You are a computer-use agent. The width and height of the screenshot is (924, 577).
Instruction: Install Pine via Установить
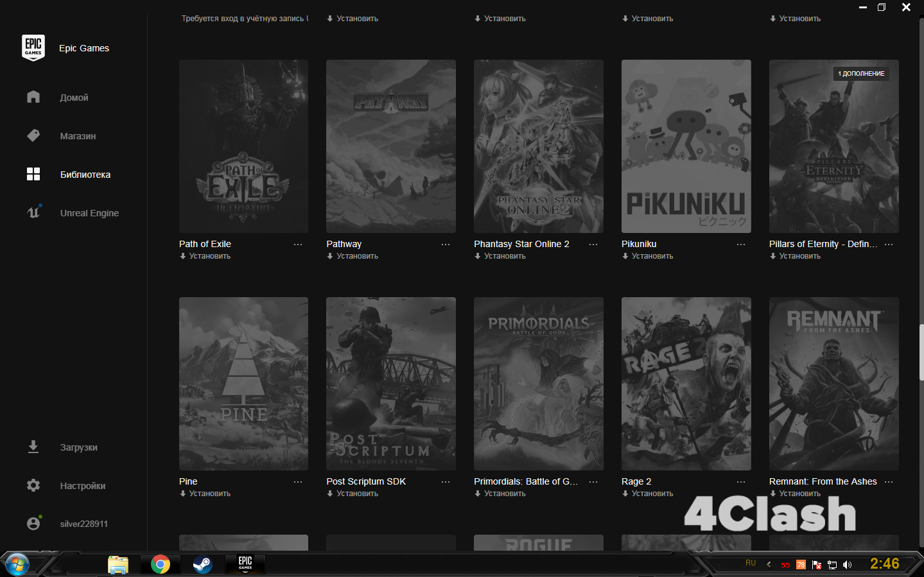205,494
